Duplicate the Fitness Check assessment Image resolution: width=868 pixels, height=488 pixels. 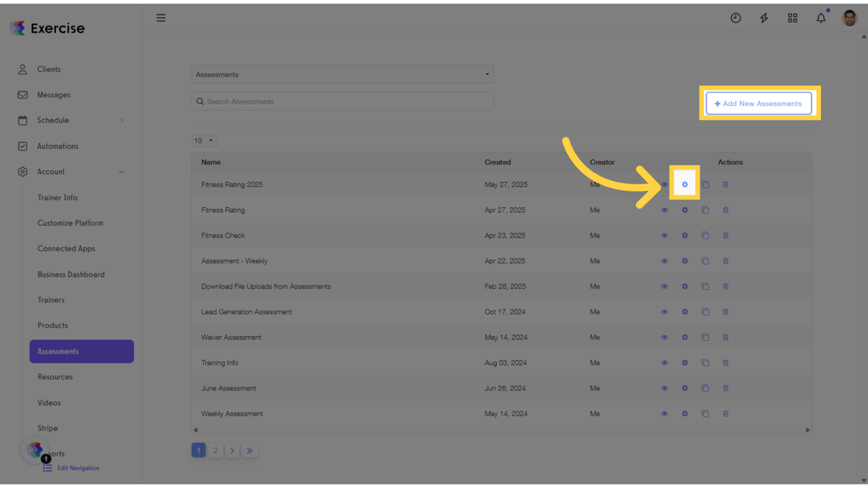pyautogui.click(x=705, y=235)
